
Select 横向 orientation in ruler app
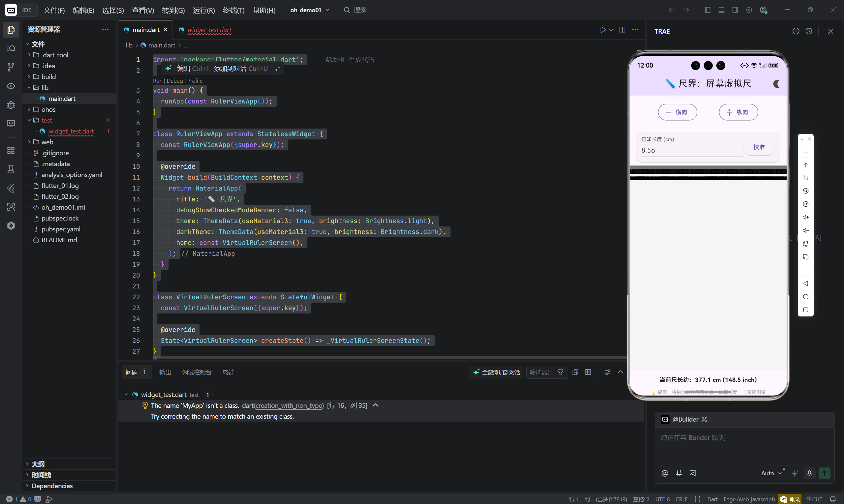(677, 112)
